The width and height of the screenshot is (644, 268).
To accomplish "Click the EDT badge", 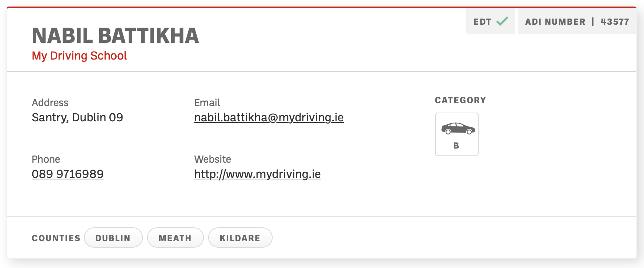I will click(x=491, y=21).
